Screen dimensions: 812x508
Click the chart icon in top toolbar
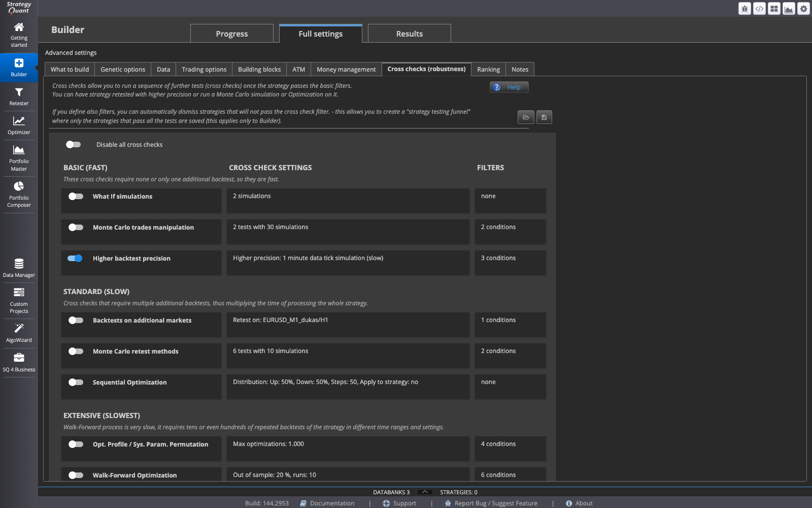pyautogui.click(x=789, y=9)
